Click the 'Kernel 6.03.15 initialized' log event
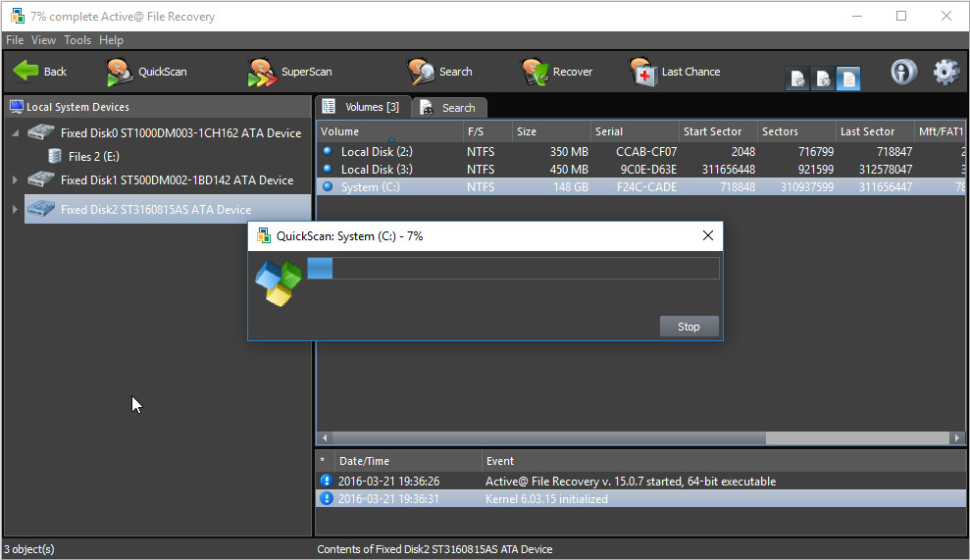 [x=546, y=499]
